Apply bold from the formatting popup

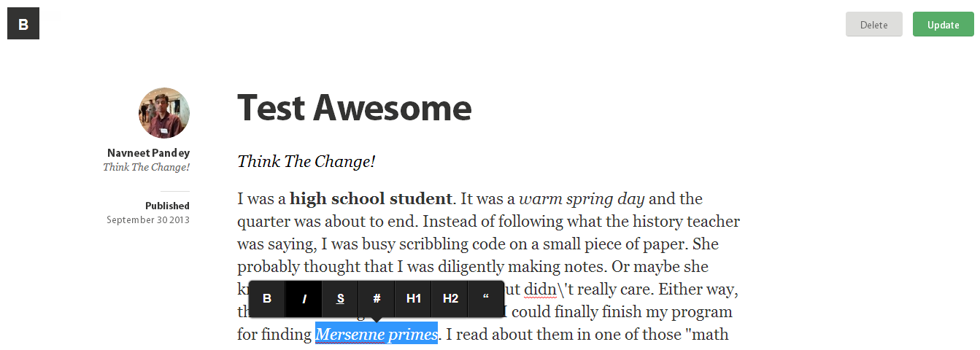(x=267, y=299)
